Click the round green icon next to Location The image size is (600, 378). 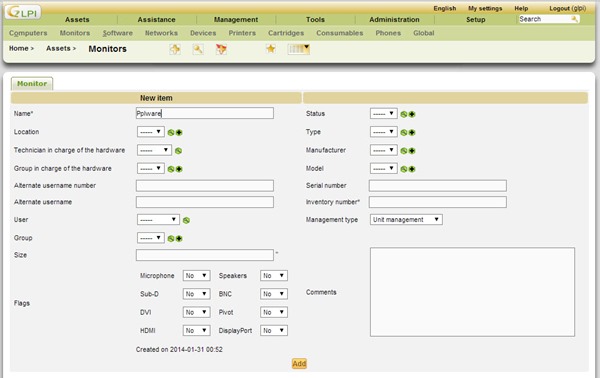[171, 132]
